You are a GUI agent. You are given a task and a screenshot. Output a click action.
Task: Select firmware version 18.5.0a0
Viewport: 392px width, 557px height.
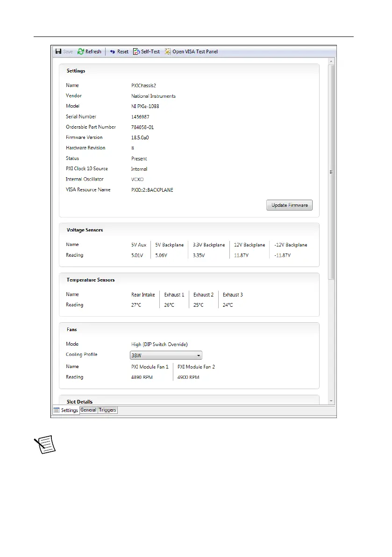140,137
